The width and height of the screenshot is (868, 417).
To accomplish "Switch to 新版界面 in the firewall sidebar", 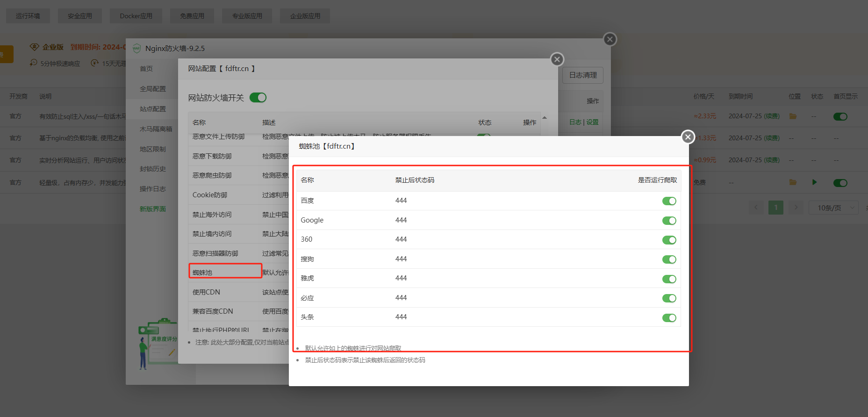I will pos(153,209).
